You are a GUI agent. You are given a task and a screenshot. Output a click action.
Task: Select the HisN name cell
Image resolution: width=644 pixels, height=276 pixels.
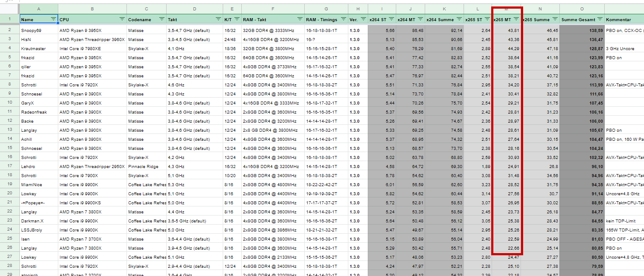pyautogui.click(x=39, y=39)
